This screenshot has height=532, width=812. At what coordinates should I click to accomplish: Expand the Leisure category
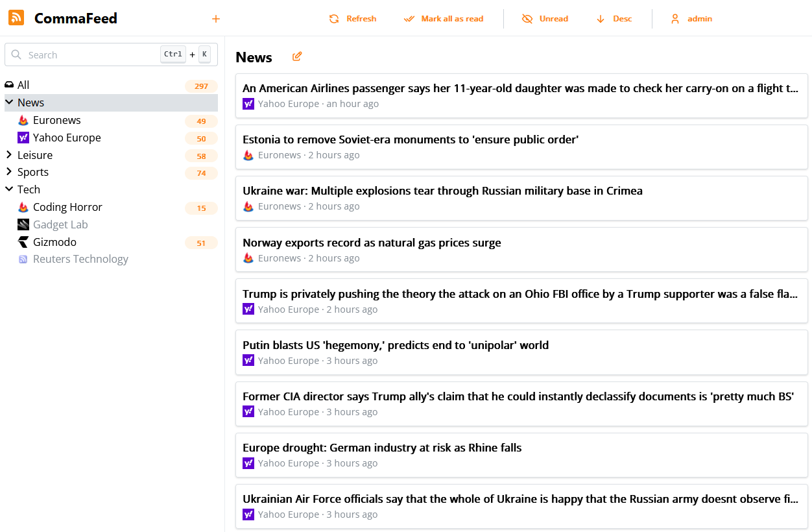(35, 155)
